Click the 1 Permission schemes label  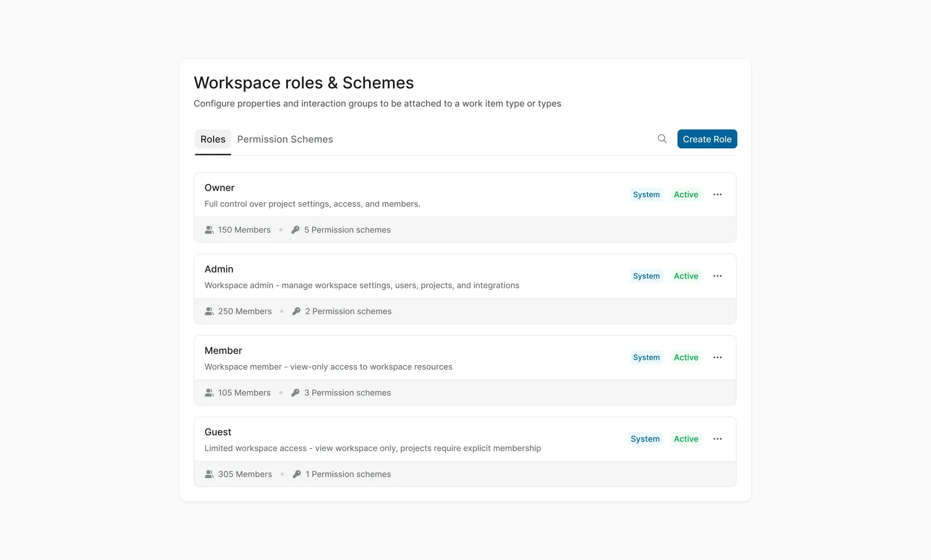pos(348,474)
